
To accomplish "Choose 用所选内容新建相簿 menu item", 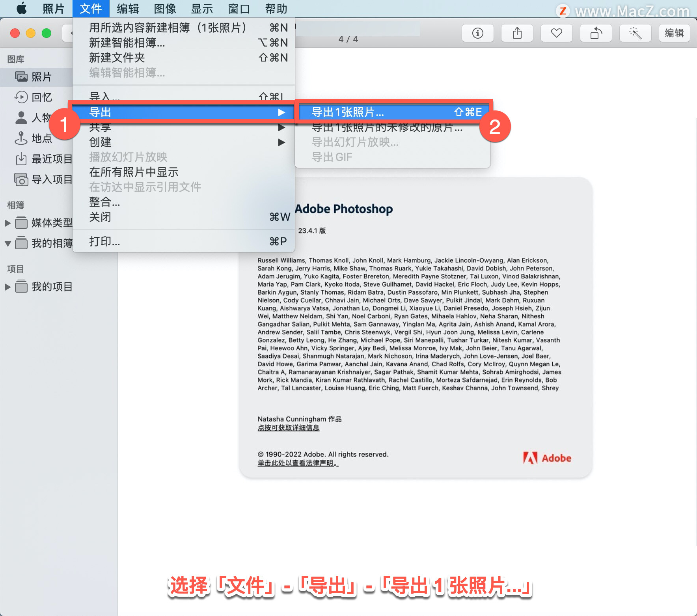I will (x=184, y=28).
